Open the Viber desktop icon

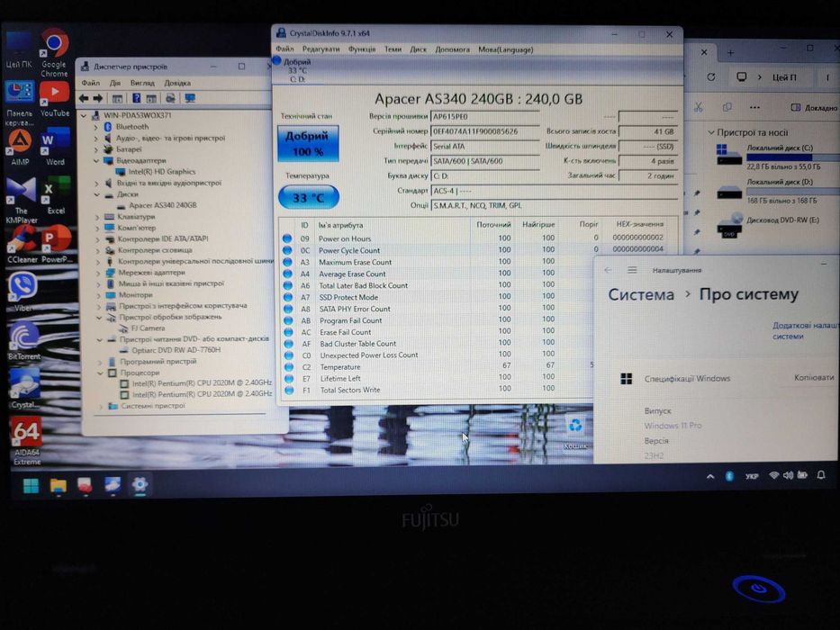tap(22, 292)
